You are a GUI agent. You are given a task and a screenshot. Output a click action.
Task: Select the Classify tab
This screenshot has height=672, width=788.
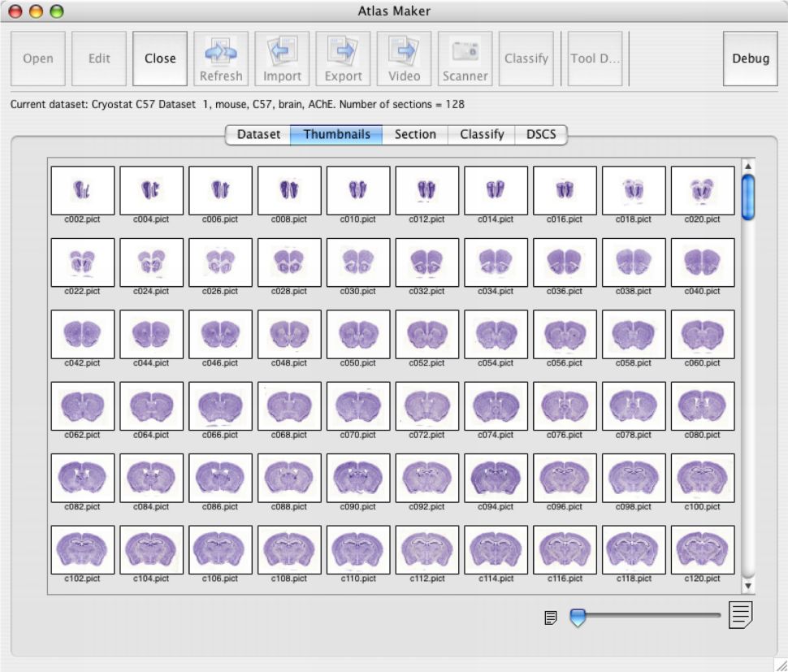482,134
